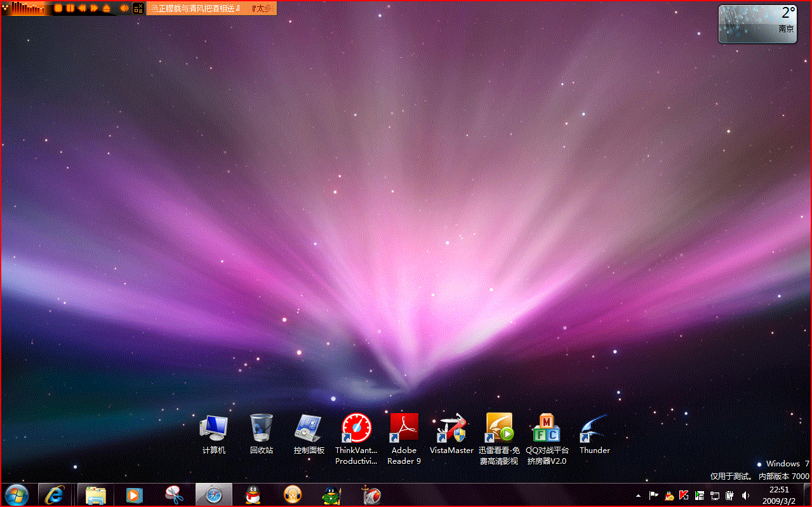Image resolution: width=812 pixels, height=507 pixels.
Task: Open the Windows Start menu orb
Action: point(17,495)
